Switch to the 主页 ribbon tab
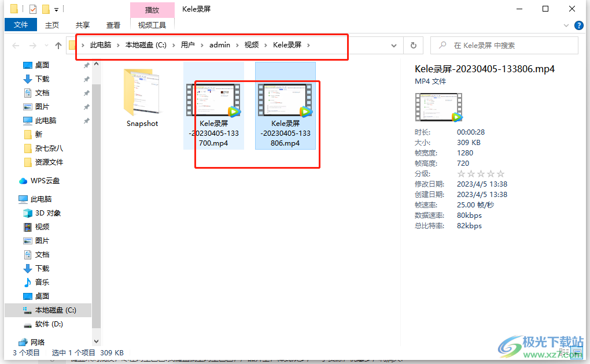 [x=52, y=25]
